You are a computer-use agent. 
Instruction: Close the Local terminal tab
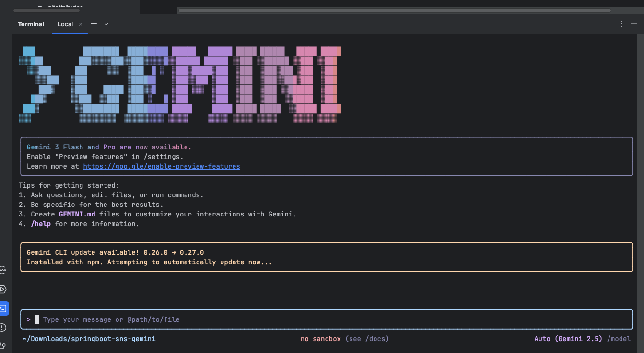click(81, 24)
